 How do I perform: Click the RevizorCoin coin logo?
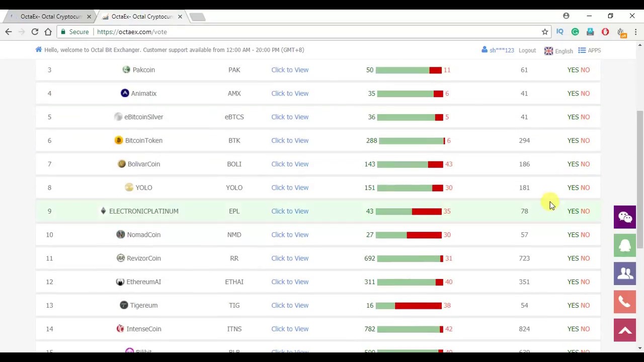pyautogui.click(x=121, y=258)
